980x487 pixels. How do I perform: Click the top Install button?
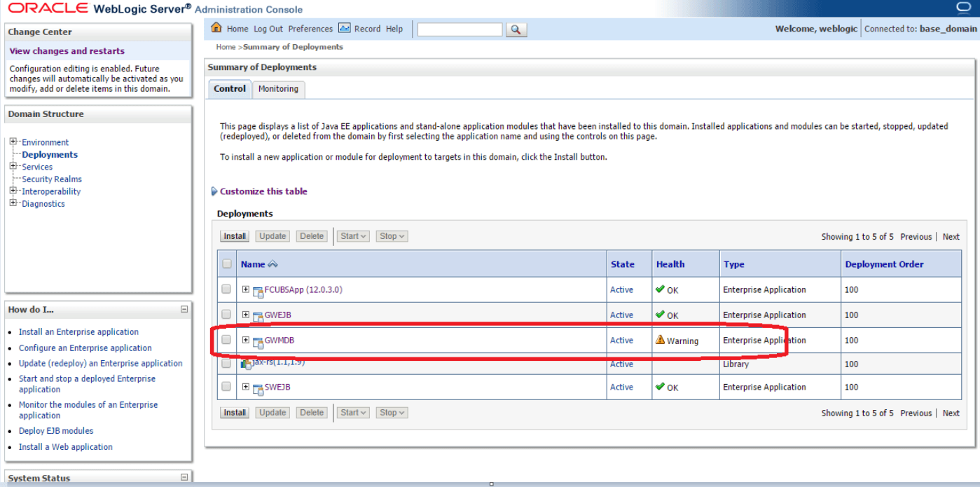[235, 236]
